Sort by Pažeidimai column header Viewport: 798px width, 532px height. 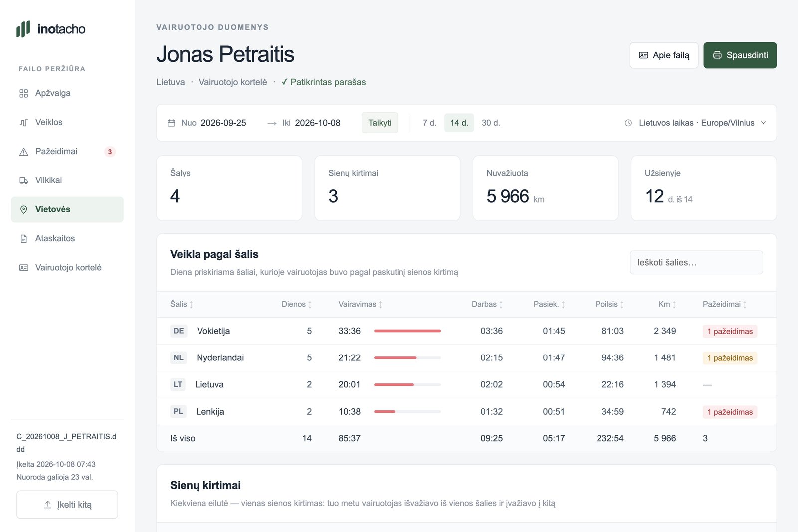pos(725,304)
